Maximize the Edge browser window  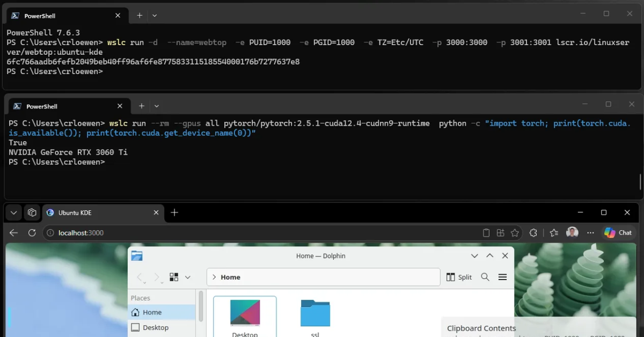[x=604, y=213]
